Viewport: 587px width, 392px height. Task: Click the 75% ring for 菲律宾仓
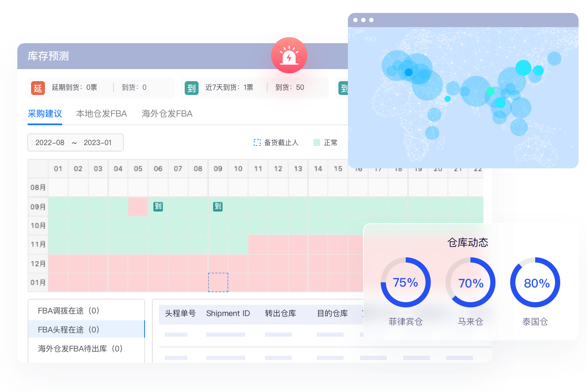click(x=405, y=283)
